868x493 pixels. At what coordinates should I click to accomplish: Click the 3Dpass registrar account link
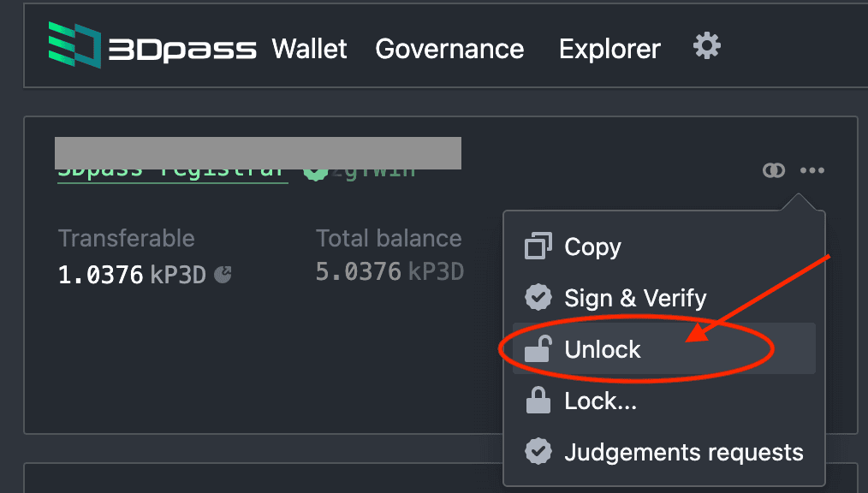pos(171,169)
